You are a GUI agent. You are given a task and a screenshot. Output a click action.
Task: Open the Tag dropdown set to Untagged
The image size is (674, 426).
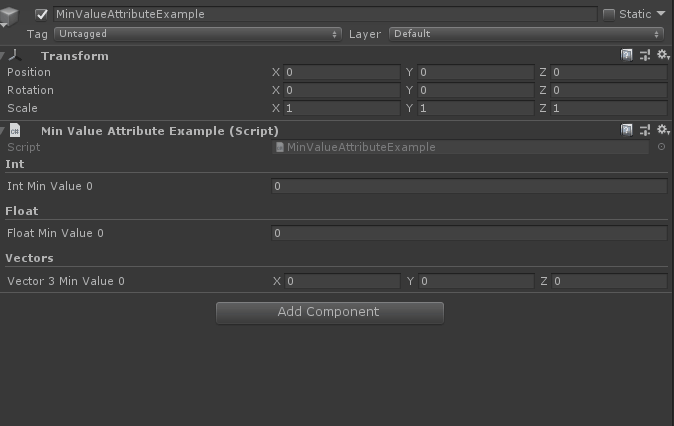pos(197,34)
